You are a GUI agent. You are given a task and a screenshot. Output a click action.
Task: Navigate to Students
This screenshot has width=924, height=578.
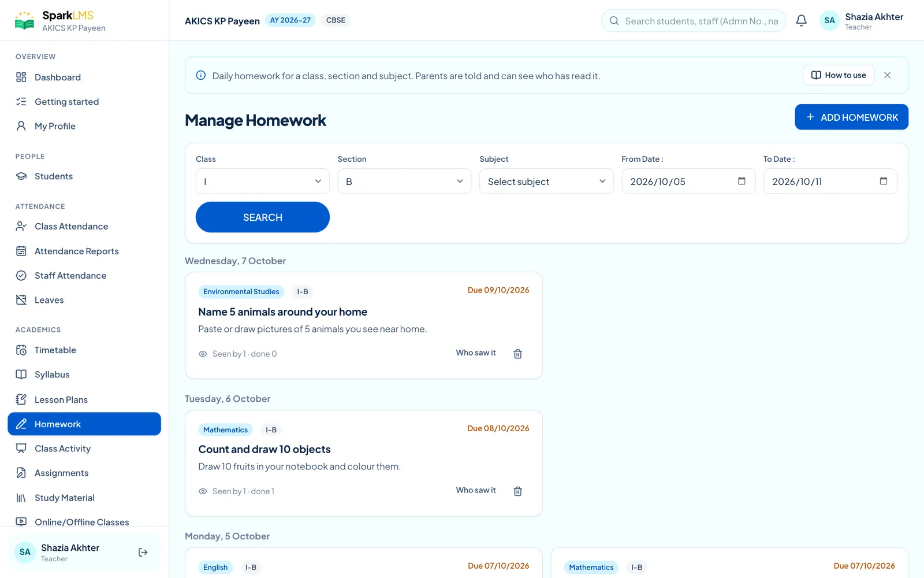(x=84, y=176)
